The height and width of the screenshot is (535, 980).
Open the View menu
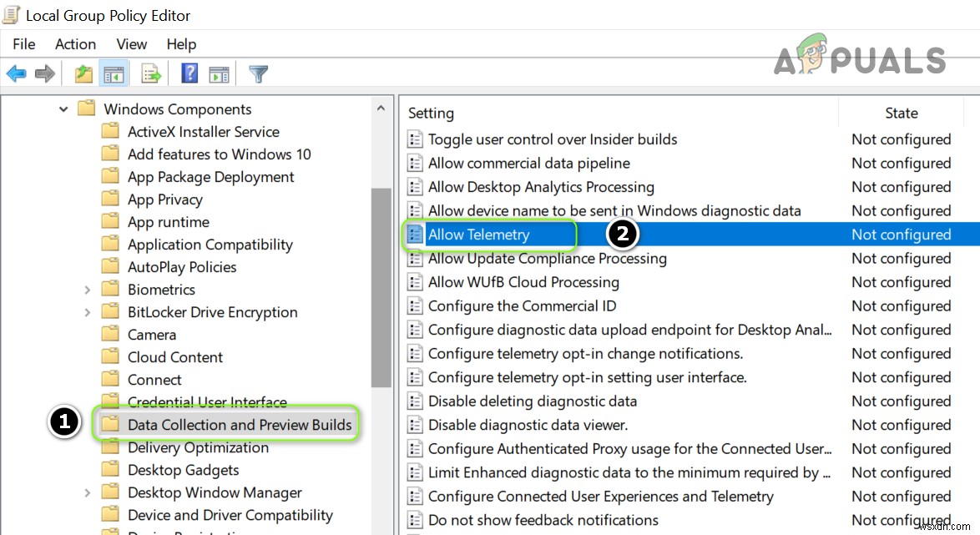pos(131,44)
